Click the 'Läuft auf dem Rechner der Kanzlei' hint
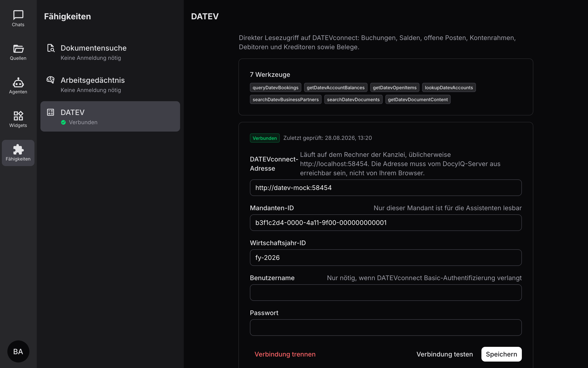This screenshot has width=588, height=368. 400,164
